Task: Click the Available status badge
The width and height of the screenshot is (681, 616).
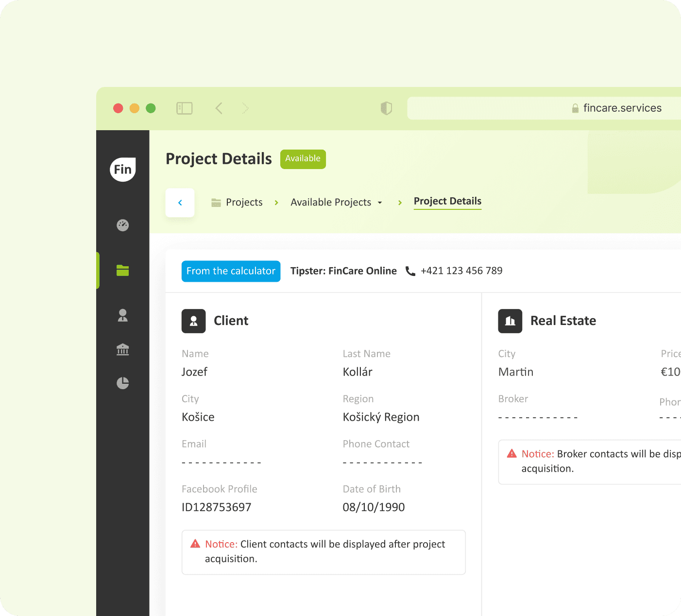Action: pyautogui.click(x=303, y=159)
